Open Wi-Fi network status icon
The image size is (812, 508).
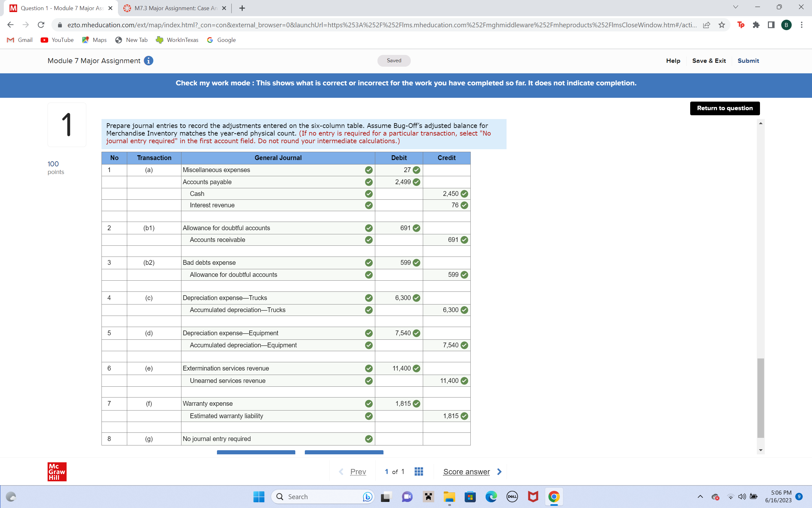point(730,497)
